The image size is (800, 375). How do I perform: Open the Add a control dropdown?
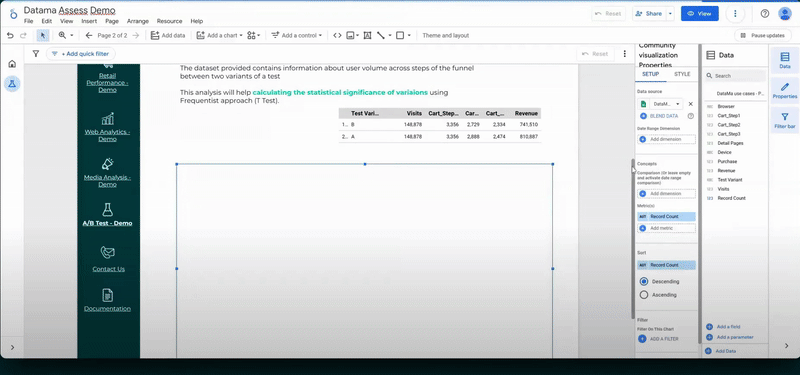point(296,36)
